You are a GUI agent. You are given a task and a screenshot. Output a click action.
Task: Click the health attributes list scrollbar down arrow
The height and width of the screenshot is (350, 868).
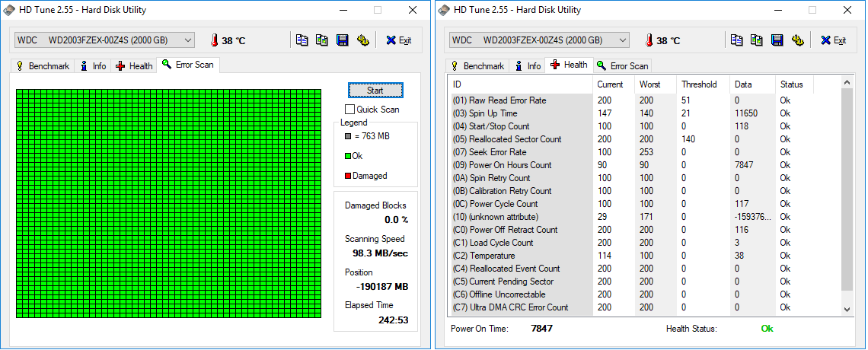(x=847, y=308)
